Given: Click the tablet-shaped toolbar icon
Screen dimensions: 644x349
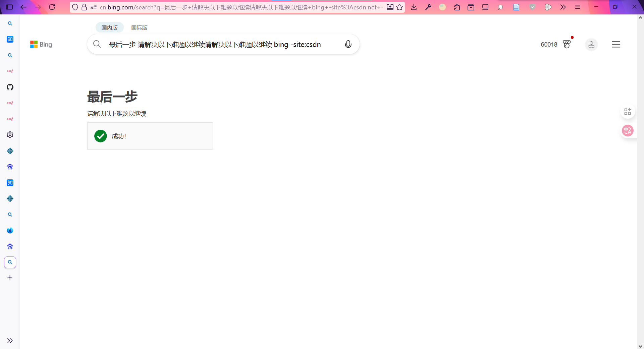Looking at the screenshot, I should coord(485,7).
